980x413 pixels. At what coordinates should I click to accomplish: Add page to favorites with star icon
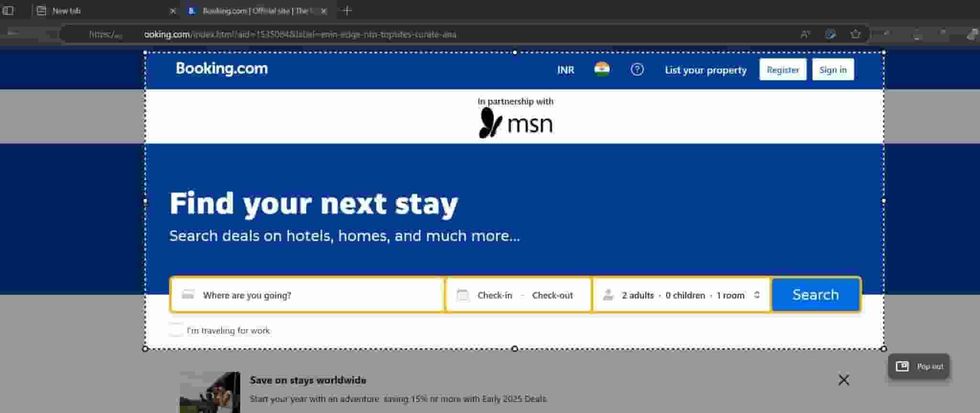point(856,34)
